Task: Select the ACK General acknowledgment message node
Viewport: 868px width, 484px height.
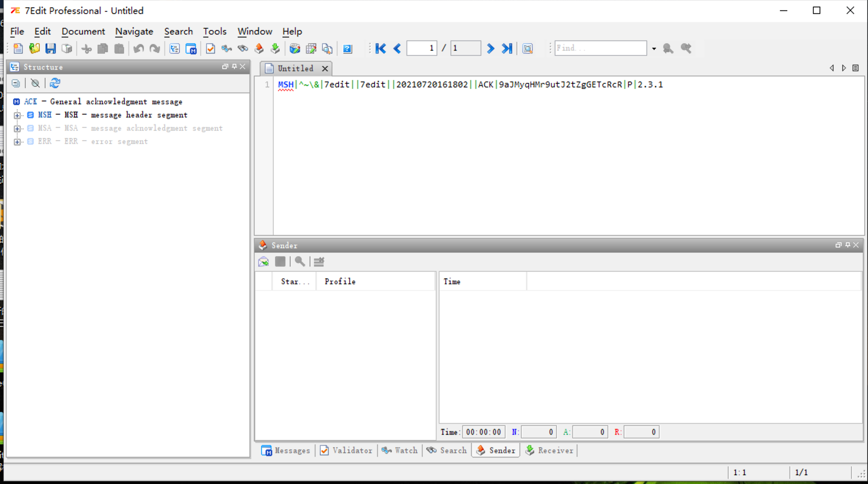Action: click(x=103, y=102)
